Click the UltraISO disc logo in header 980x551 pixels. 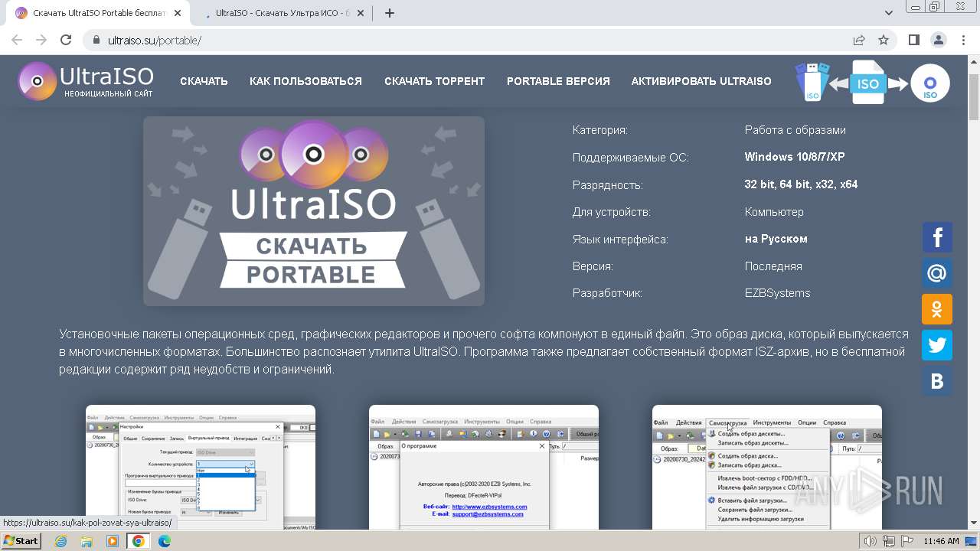point(37,81)
